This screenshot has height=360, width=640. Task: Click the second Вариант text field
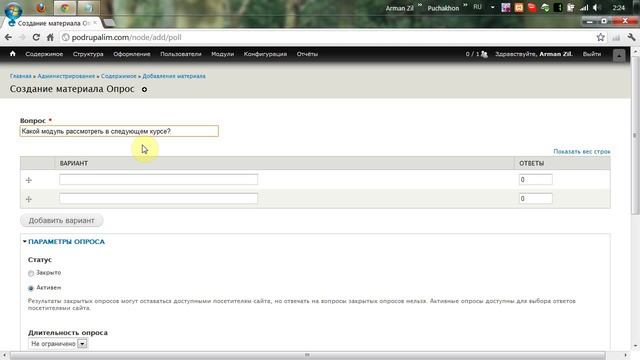tap(158, 198)
